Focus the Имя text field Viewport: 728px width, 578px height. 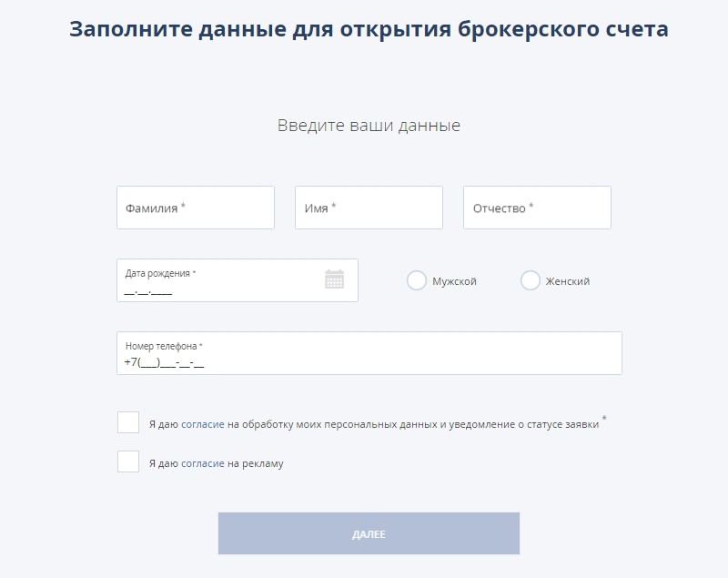click(369, 208)
